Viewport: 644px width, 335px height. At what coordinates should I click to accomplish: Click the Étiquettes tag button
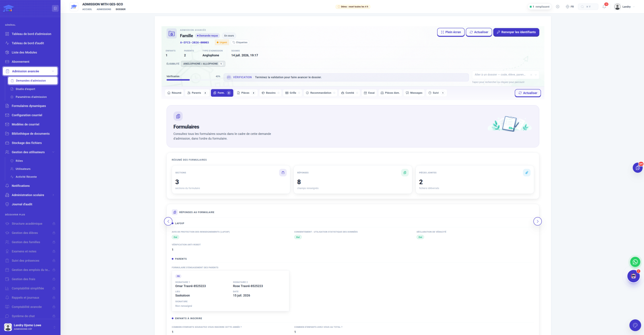[240, 42]
